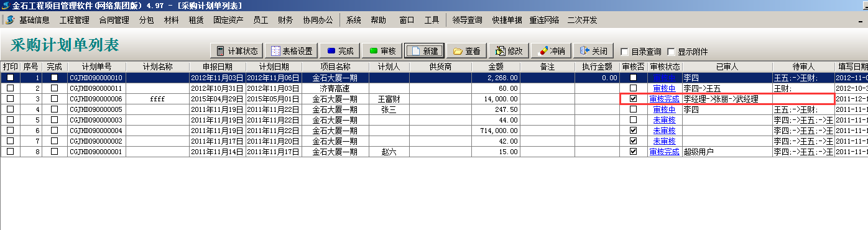Check 审核否 box for row CGJHD090000005
This screenshot has width=868, height=230.
tap(633, 109)
